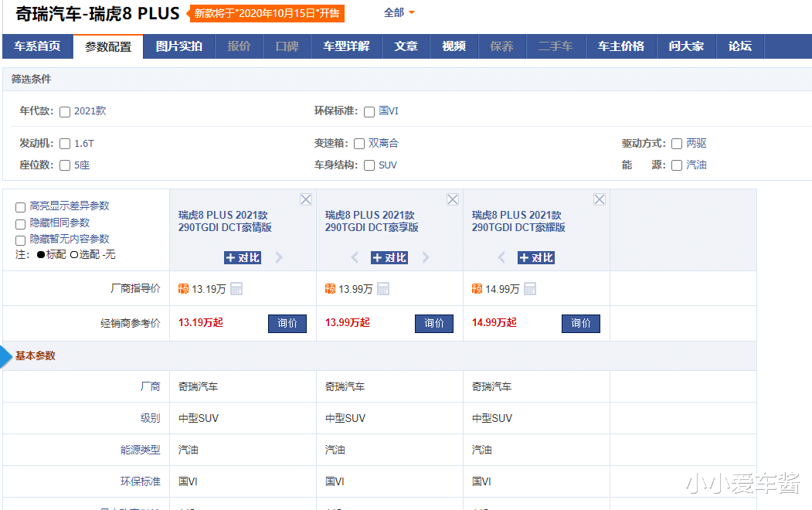Go to the 车系首页 tab
812x510 pixels.
37,46
